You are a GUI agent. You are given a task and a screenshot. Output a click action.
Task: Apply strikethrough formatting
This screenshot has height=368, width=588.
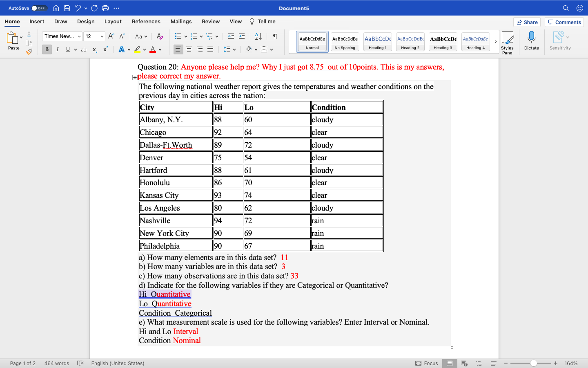pyautogui.click(x=83, y=49)
